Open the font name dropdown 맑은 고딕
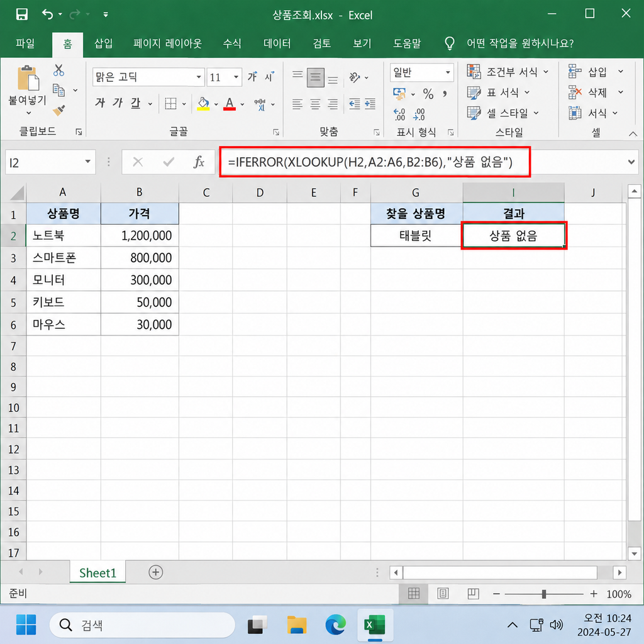The width and height of the screenshot is (644, 644). [x=199, y=77]
